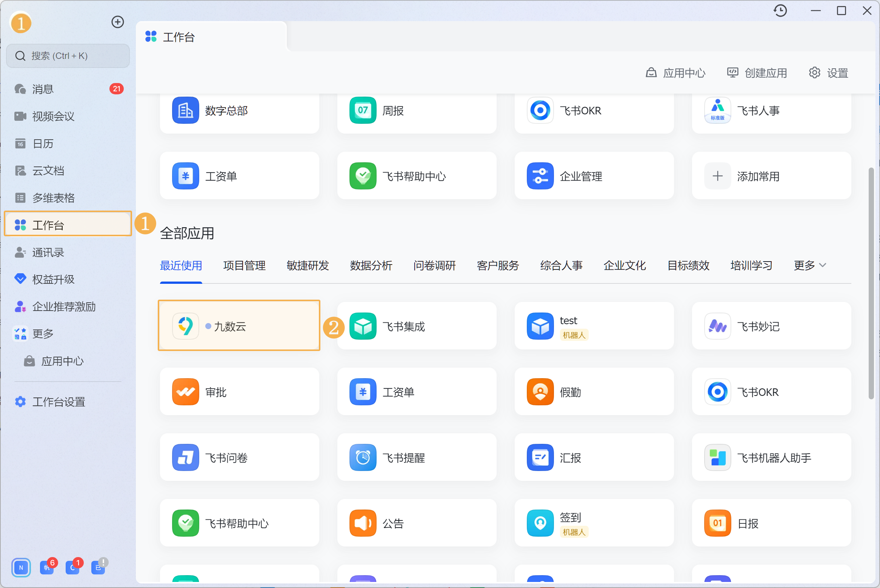This screenshot has height=588, width=880.
Task: Open the 汇报 app icon
Action: pos(540,457)
